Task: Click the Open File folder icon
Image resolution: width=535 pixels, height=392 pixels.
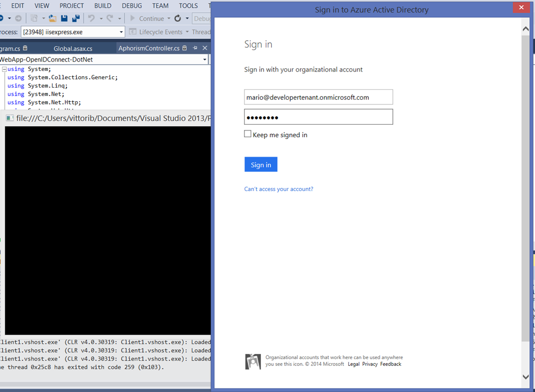Action: 52,18
